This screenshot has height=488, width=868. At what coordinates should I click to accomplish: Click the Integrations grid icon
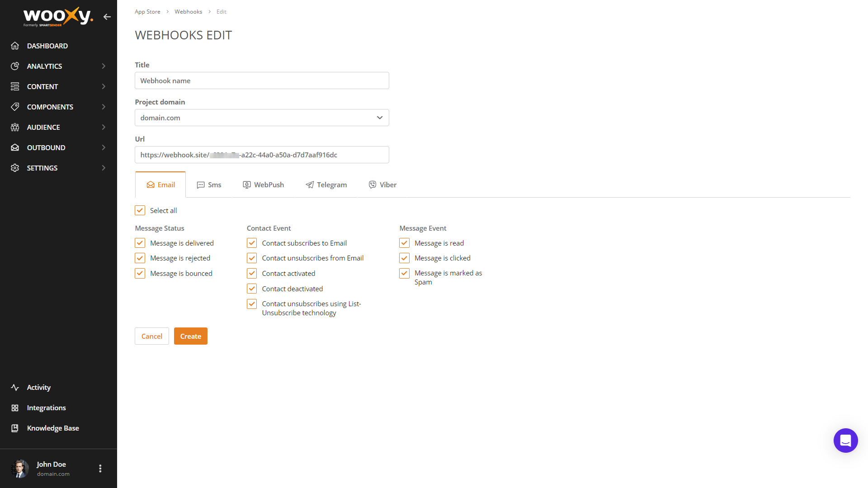pyautogui.click(x=15, y=408)
